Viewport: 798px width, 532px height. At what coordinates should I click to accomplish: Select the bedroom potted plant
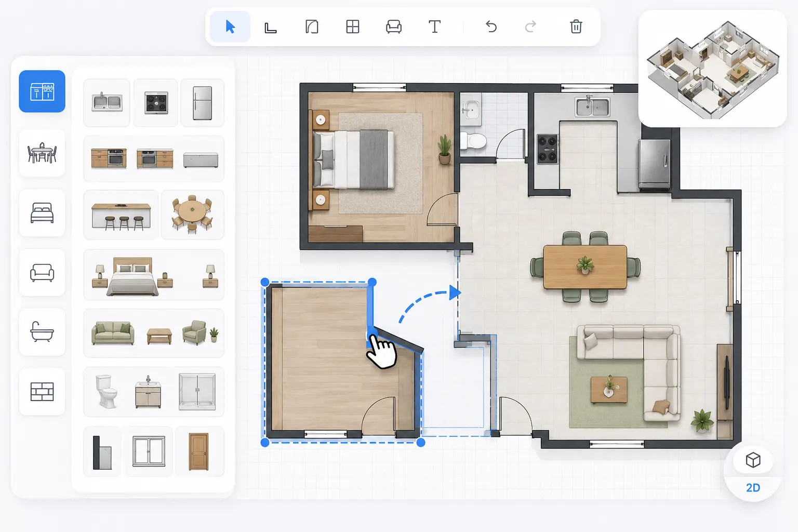(445, 149)
